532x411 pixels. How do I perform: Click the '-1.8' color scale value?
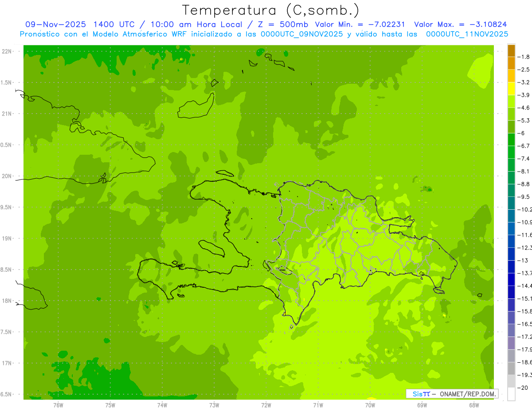point(524,57)
